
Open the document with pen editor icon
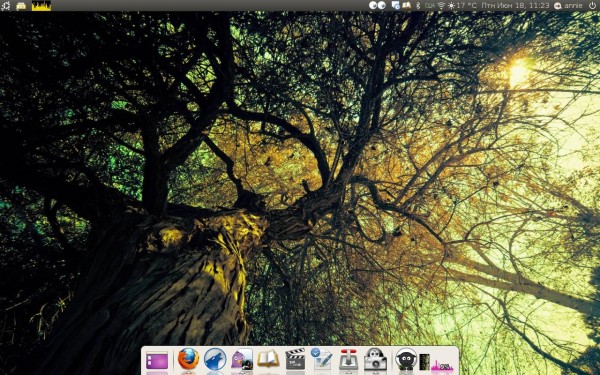pyautogui.click(x=321, y=359)
